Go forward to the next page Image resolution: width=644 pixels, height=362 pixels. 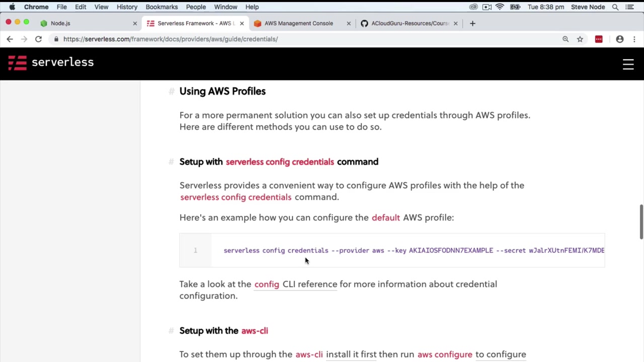(24, 39)
